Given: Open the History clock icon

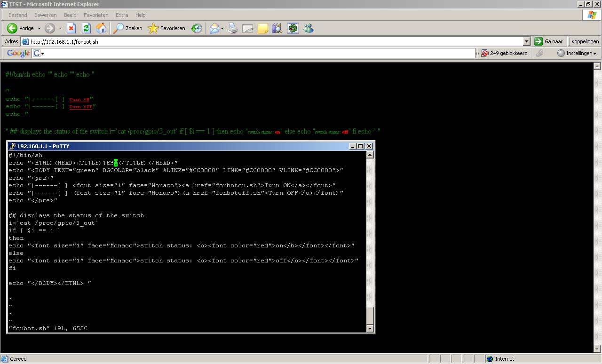Looking at the screenshot, I should (x=197, y=28).
